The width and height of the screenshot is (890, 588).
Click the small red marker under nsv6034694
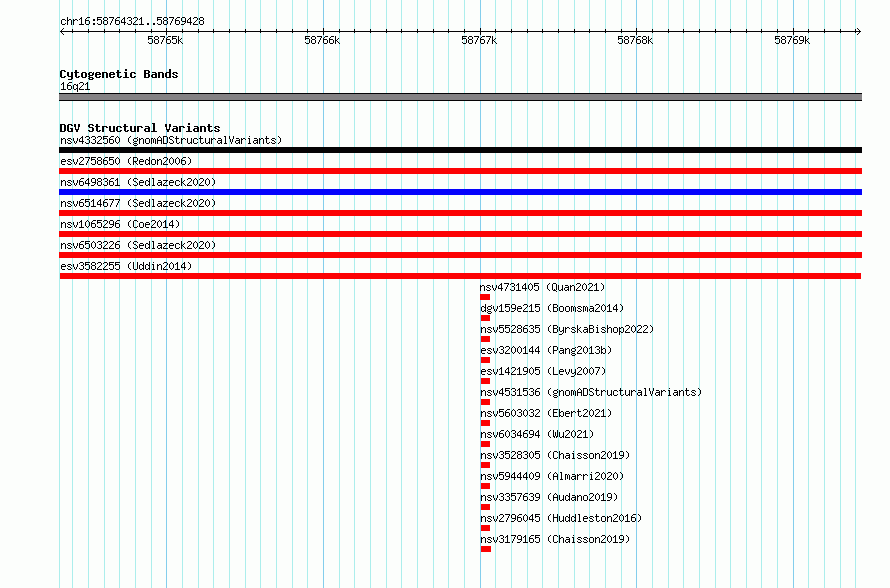485,444
